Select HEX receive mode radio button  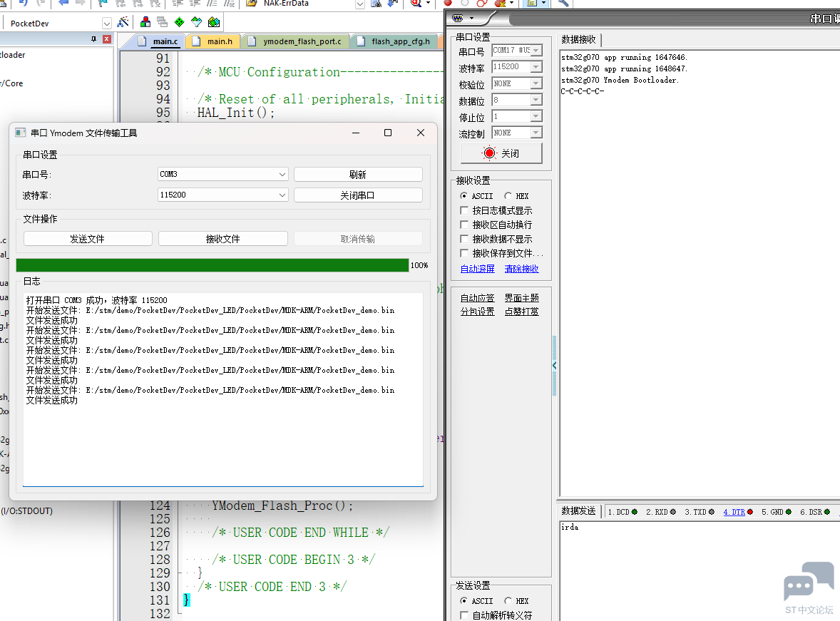(x=508, y=195)
